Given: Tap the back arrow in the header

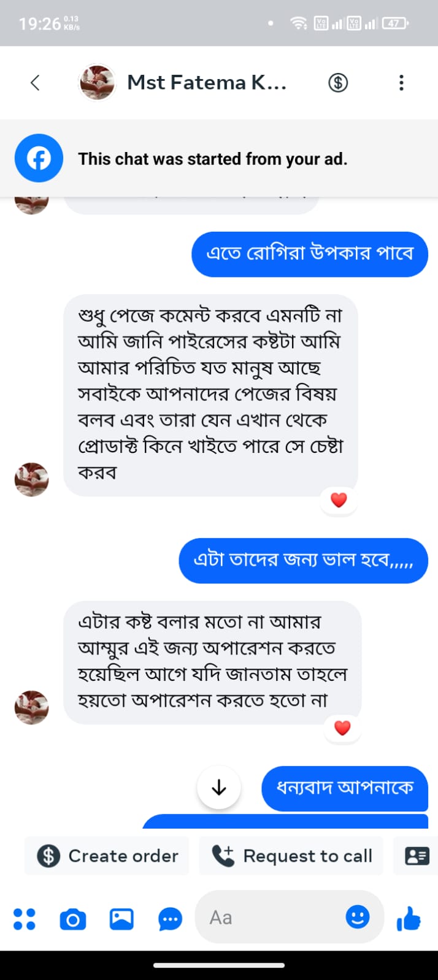Looking at the screenshot, I should point(35,83).
